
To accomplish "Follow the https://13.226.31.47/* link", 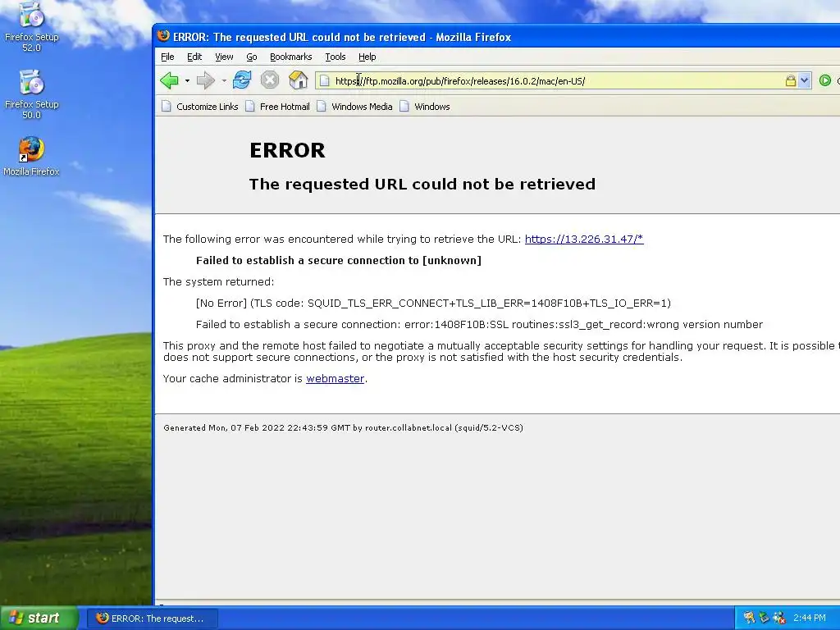I will (x=584, y=239).
